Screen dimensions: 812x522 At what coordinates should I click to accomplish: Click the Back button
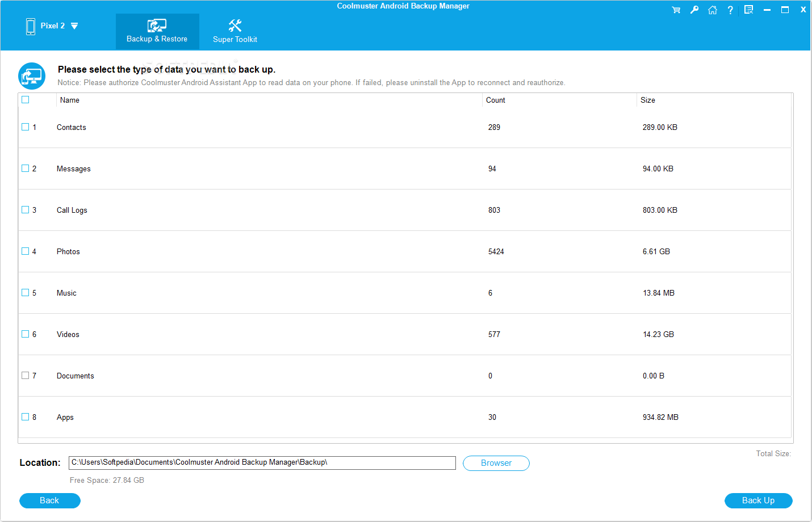[x=50, y=500]
